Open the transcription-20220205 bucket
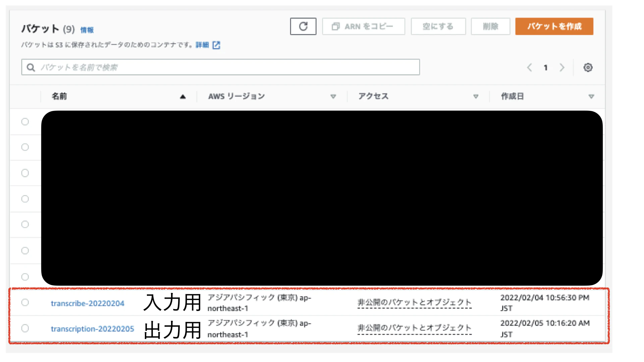The width and height of the screenshot is (644, 362). pyautogui.click(x=92, y=329)
